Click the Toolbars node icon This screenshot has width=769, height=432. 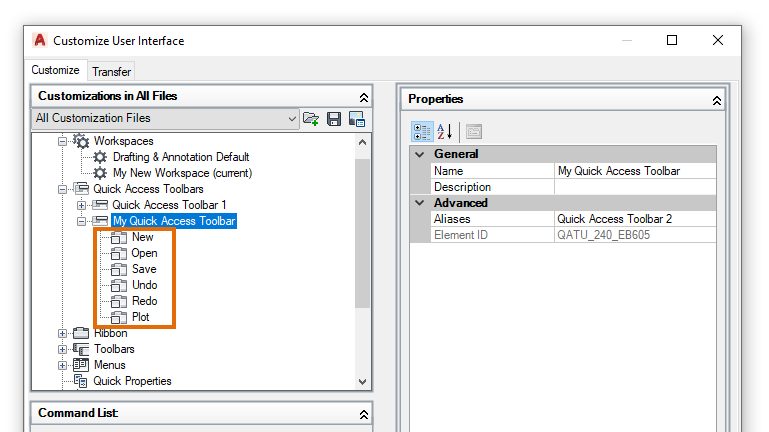coord(81,349)
